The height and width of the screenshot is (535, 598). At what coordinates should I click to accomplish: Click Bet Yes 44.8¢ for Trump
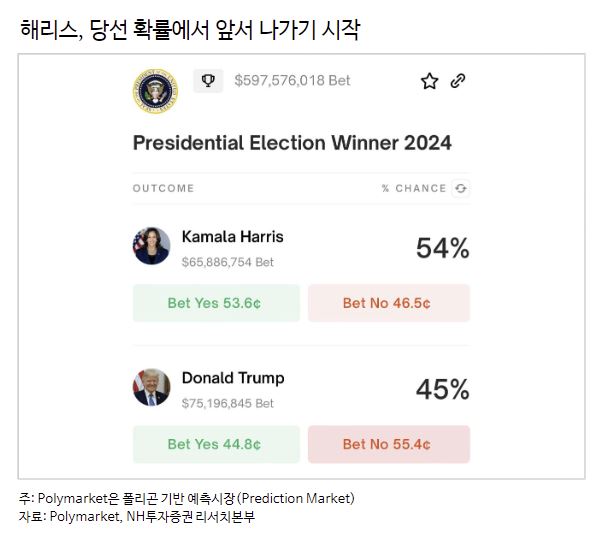216,444
